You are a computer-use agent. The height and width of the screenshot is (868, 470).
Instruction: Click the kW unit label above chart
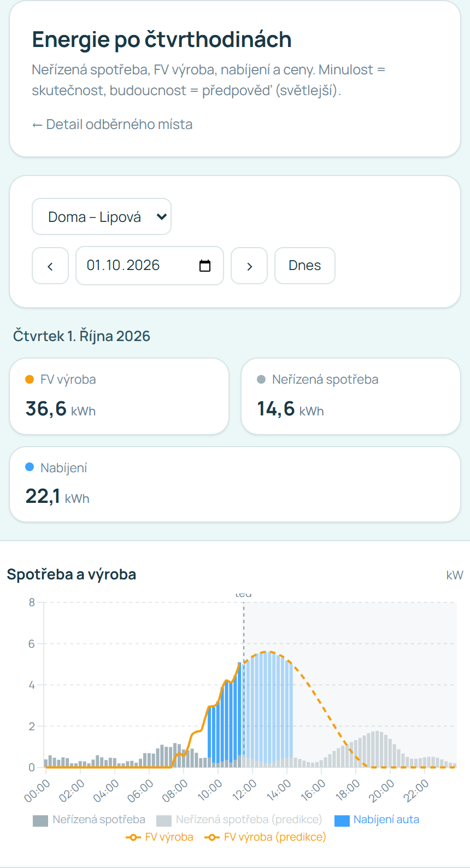pos(455,575)
